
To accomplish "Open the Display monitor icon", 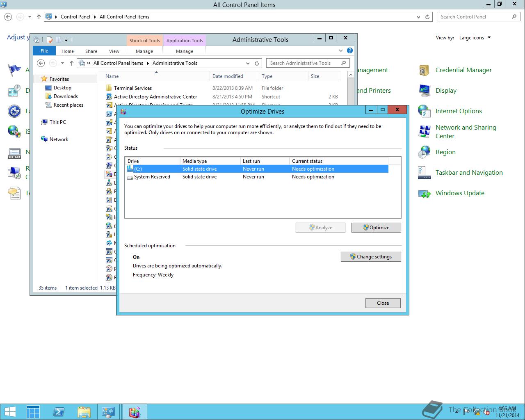I will point(424,91).
